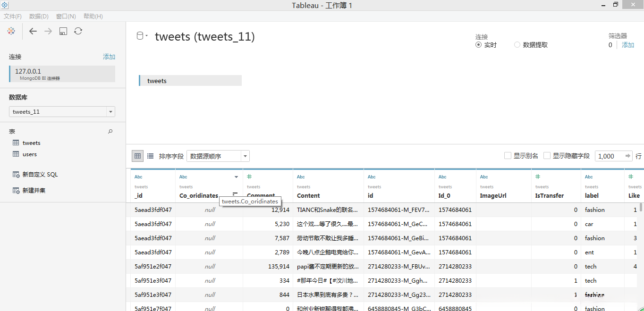This screenshot has height=311, width=644.
Task: Click the number type icon of IsTransfer column
Action: 538,177
